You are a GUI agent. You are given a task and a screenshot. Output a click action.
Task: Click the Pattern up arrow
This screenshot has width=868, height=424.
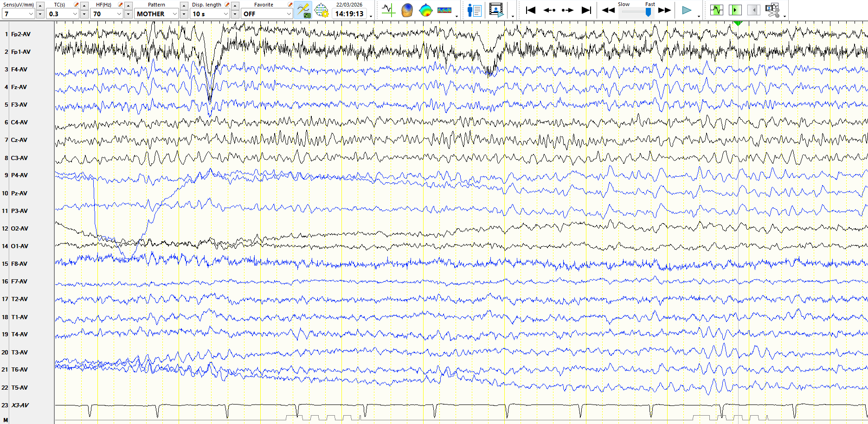pos(184,6)
